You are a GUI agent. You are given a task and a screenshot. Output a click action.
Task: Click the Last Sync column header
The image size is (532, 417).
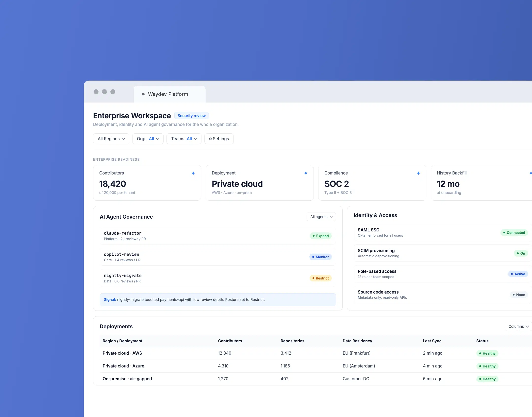(x=432, y=341)
